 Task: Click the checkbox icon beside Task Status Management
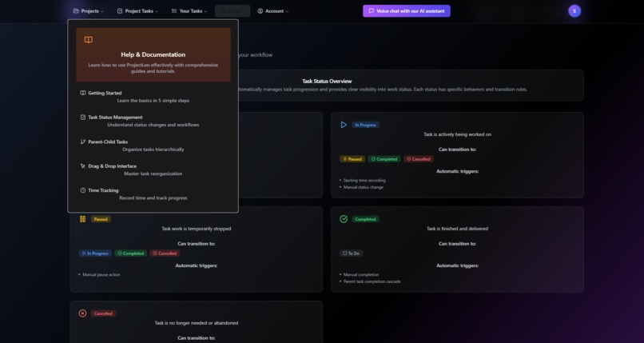(x=83, y=117)
